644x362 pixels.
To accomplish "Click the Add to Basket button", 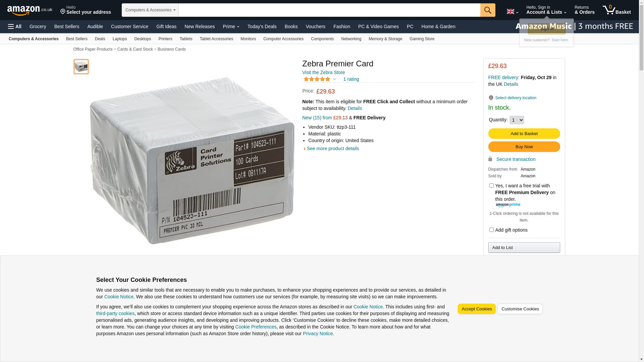I will (524, 133).
